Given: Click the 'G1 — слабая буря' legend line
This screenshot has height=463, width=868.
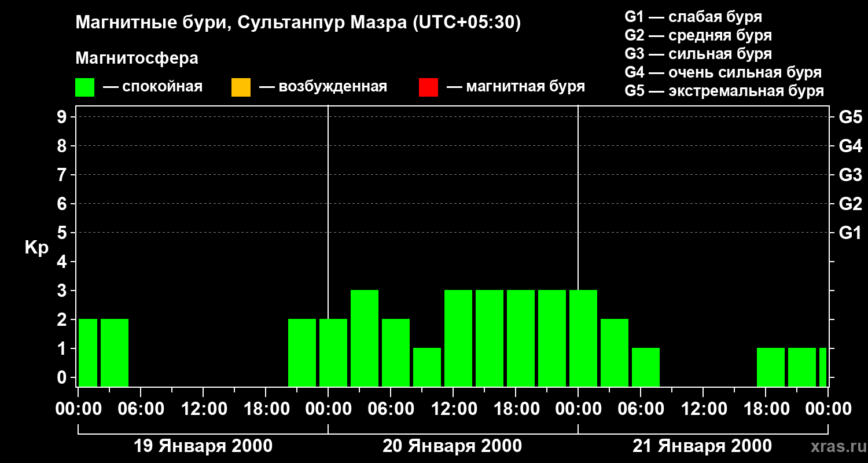Looking at the screenshot, I should pyautogui.click(x=693, y=17).
